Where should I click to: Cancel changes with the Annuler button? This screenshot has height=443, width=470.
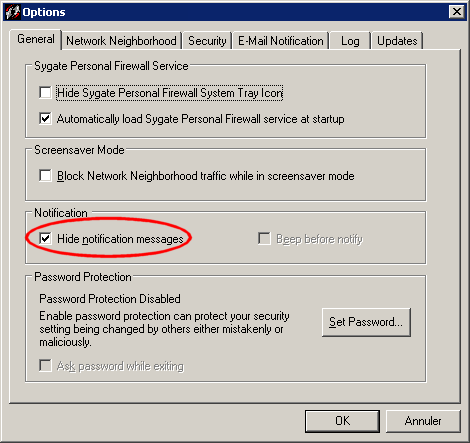click(x=423, y=421)
